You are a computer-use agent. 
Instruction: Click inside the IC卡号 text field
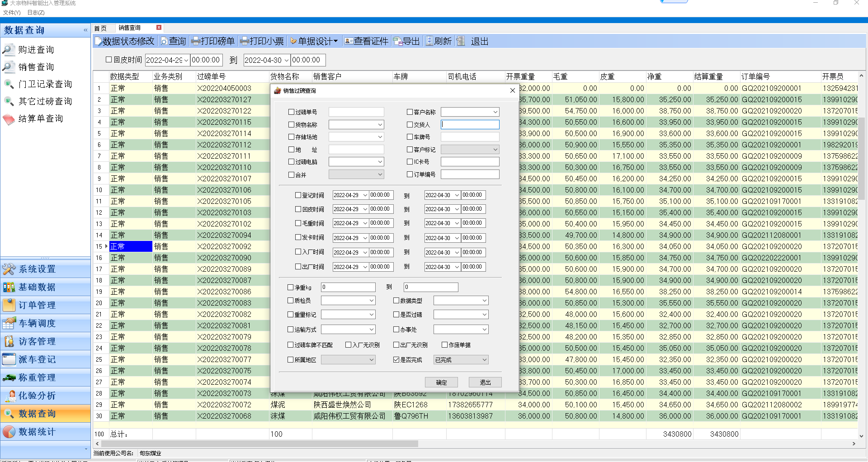point(470,162)
